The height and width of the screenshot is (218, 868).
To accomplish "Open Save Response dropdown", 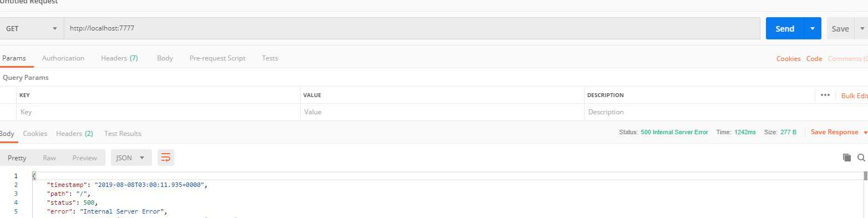I will [838, 132].
